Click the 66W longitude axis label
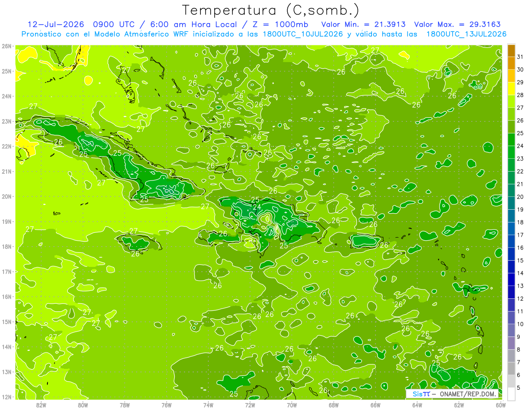Image resolution: width=532 pixels, height=411 pixels. pyautogui.click(x=375, y=405)
